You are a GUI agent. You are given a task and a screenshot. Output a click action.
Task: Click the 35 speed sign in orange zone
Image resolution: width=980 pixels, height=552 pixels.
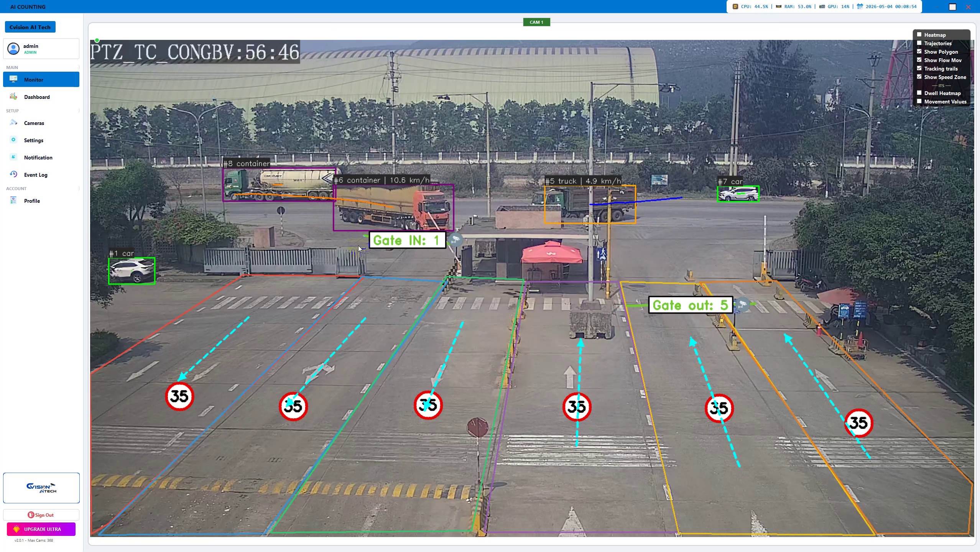[x=858, y=423]
